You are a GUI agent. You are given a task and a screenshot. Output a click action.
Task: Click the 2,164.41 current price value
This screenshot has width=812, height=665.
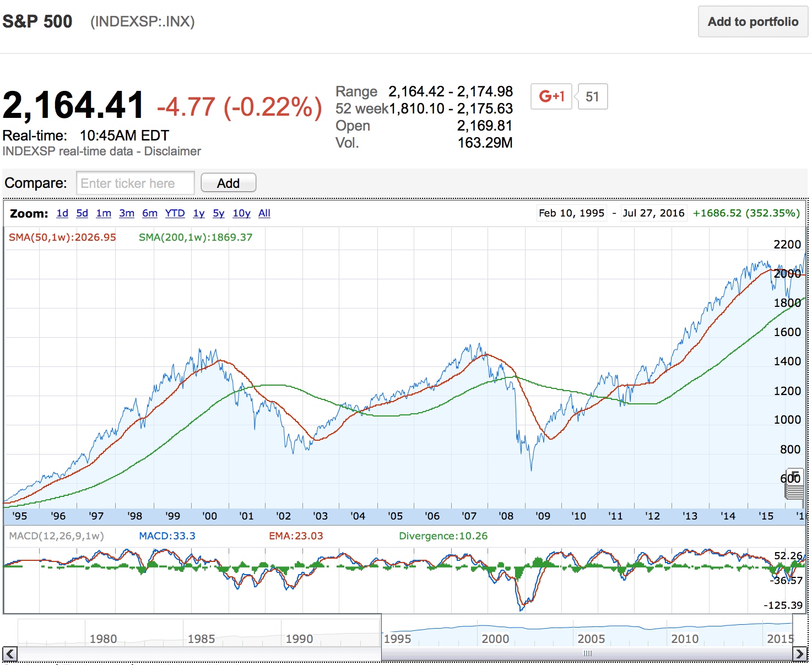point(73,105)
